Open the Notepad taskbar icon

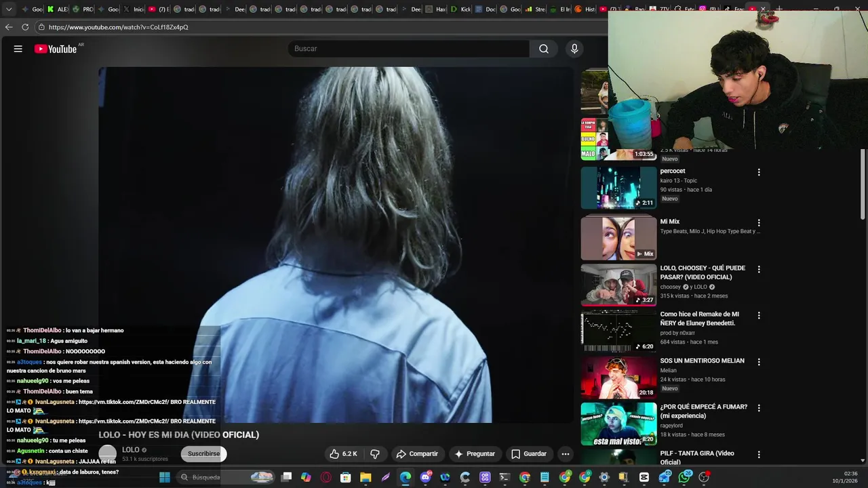(x=545, y=477)
